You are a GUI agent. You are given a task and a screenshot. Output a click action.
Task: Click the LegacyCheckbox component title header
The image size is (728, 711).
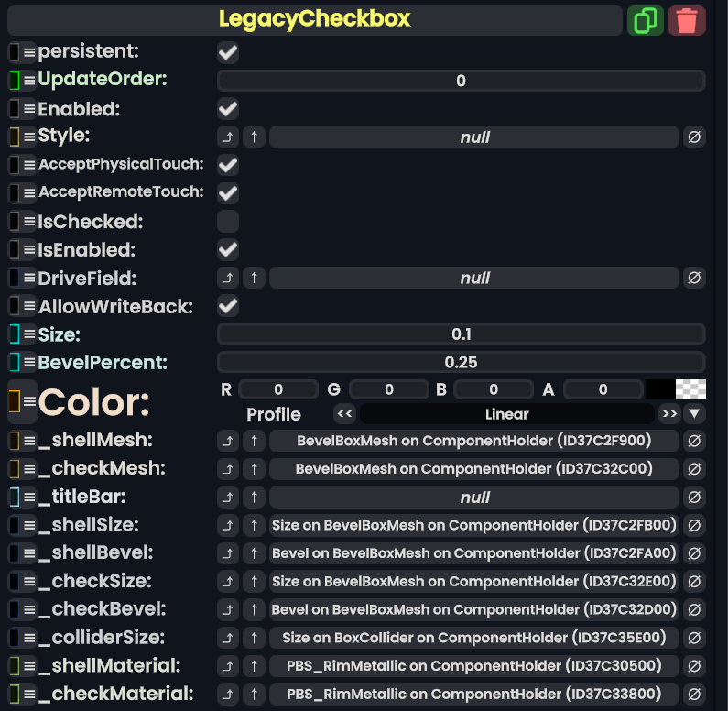tap(315, 19)
